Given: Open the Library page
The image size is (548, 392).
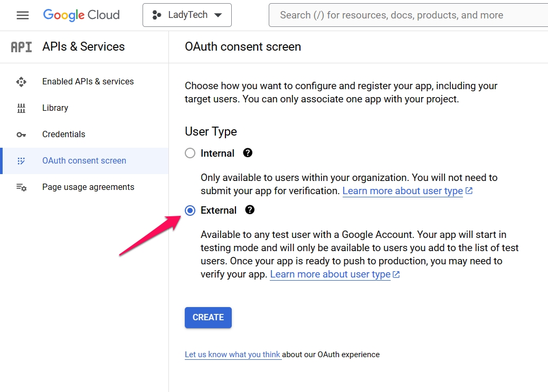Looking at the screenshot, I should pyautogui.click(x=84, y=108).
